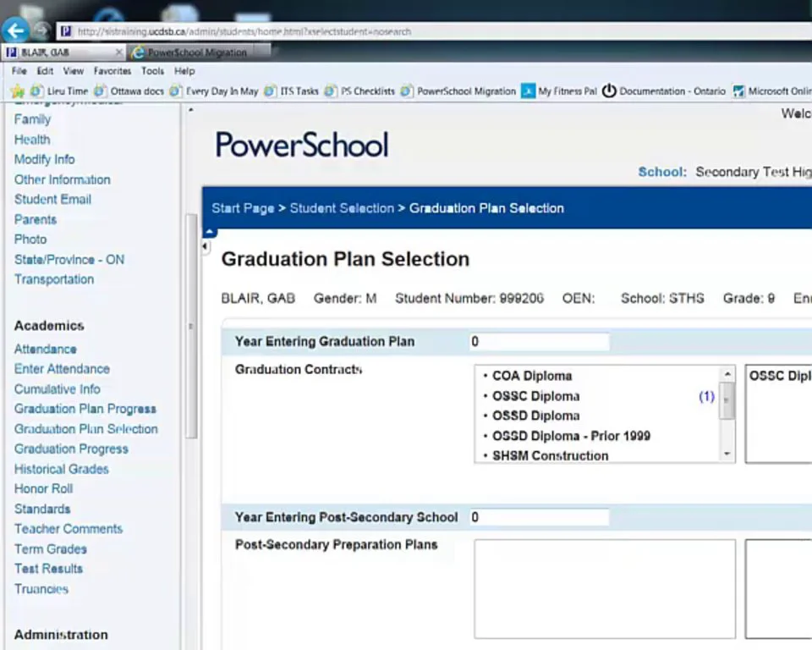Screen dimensions: 812x650
Task: Click the address bar URL
Action: coord(244,31)
